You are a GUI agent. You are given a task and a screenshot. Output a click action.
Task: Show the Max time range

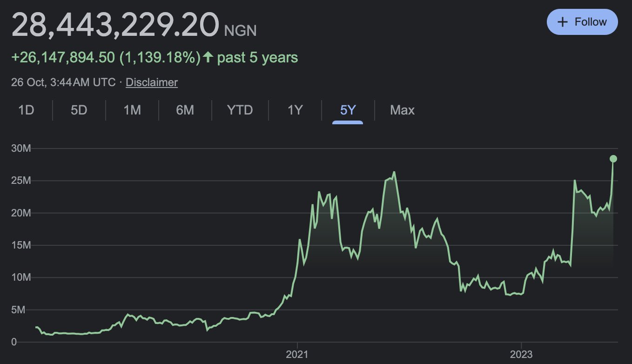point(402,110)
